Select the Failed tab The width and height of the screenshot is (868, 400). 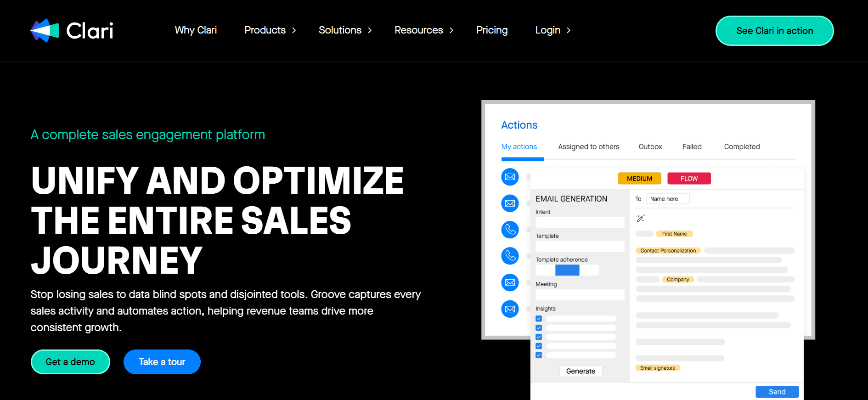point(692,147)
